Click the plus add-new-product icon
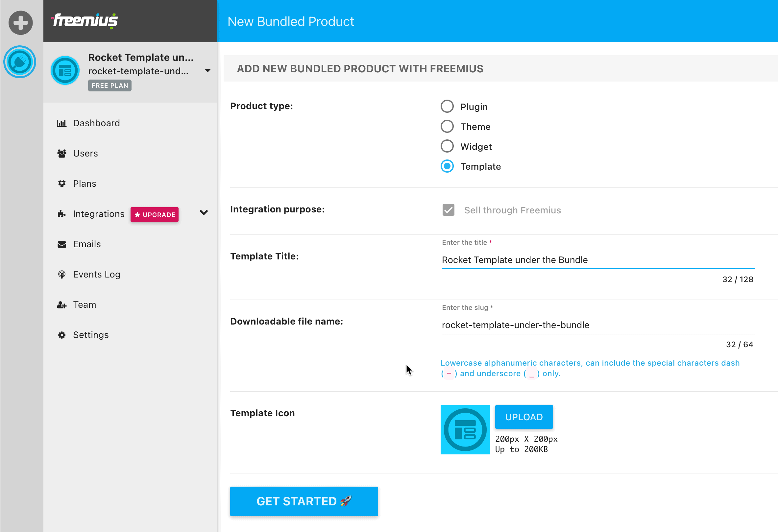778x532 pixels. pyautogui.click(x=20, y=23)
